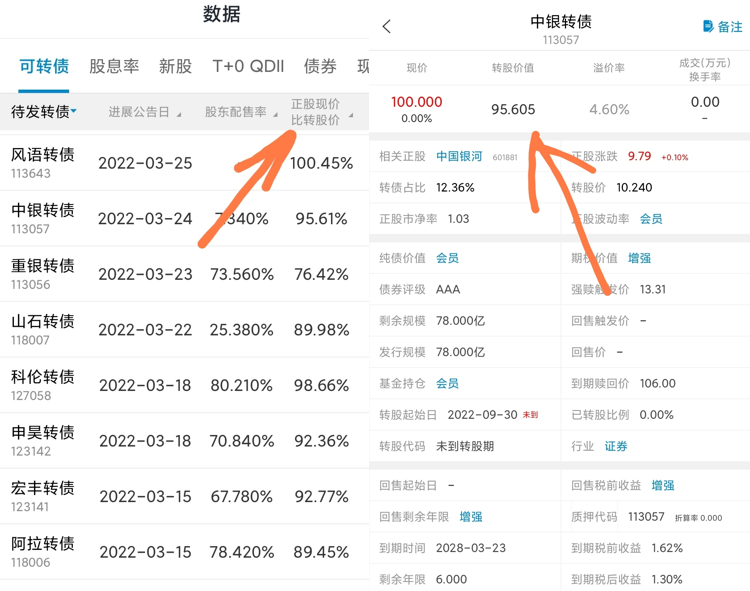Select the 25.380% cell for 山石转债
Viewport: 750px width, 591px height.
point(242,329)
